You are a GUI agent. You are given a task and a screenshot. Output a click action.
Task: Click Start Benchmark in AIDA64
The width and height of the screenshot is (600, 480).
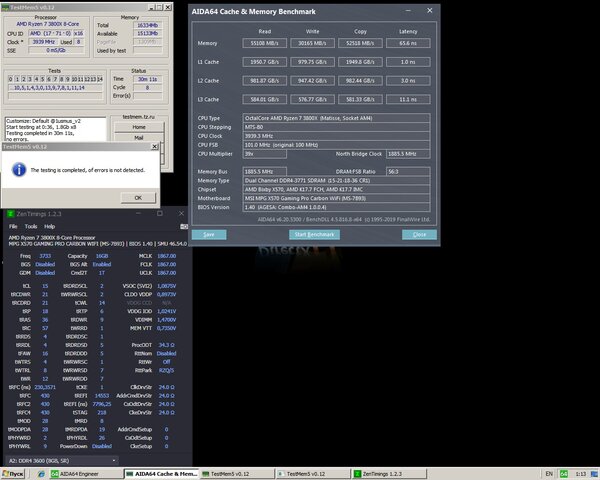pyautogui.click(x=314, y=235)
